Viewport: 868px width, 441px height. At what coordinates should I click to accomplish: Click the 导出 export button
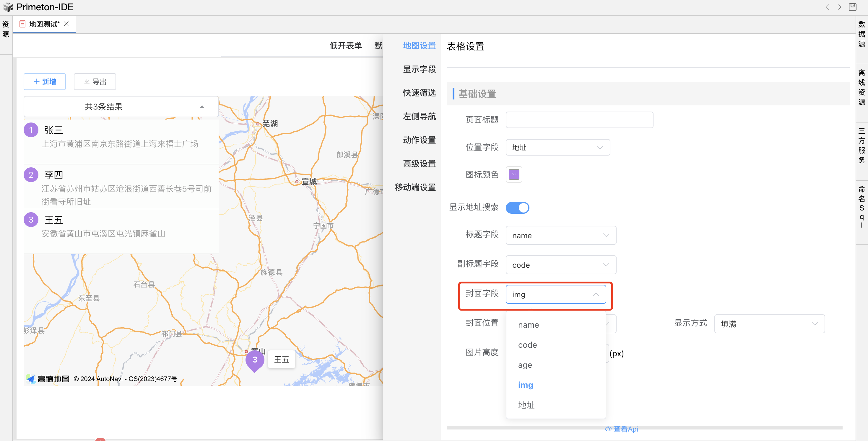coord(95,82)
